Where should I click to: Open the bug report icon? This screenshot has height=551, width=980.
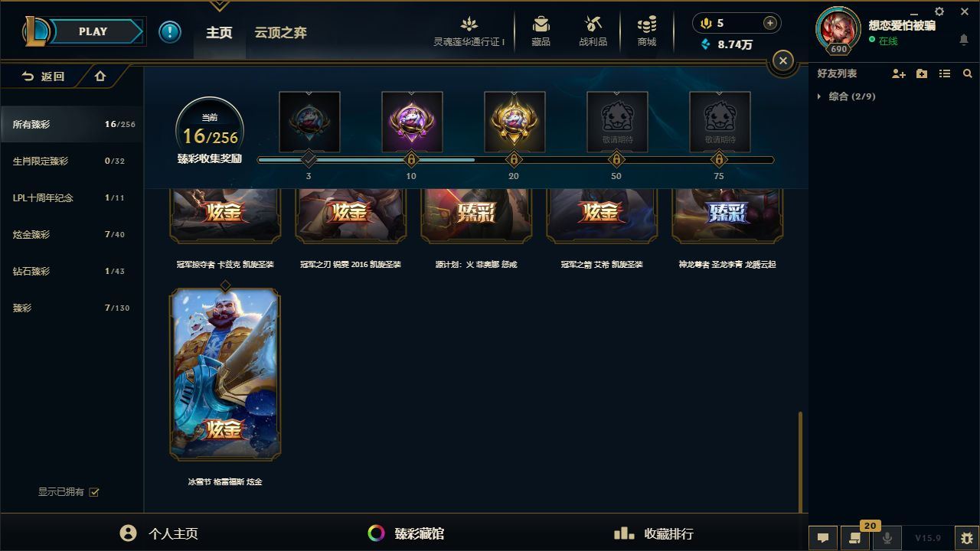tap(966, 537)
